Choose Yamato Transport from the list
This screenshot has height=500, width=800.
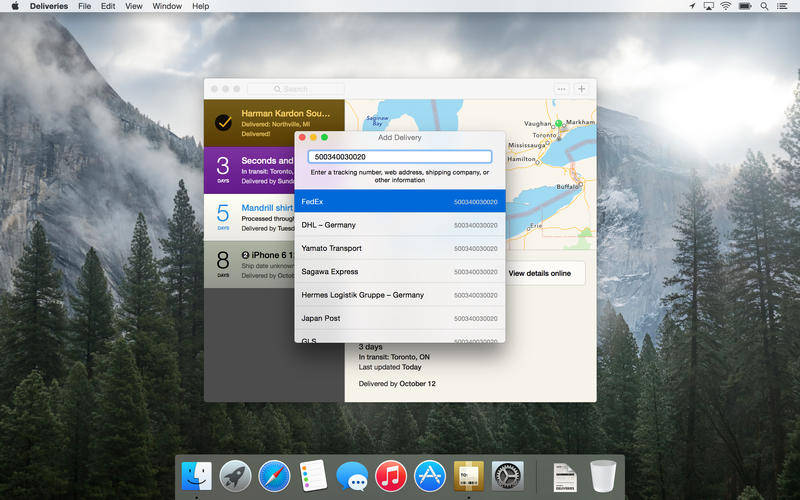[x=400, y=248]
